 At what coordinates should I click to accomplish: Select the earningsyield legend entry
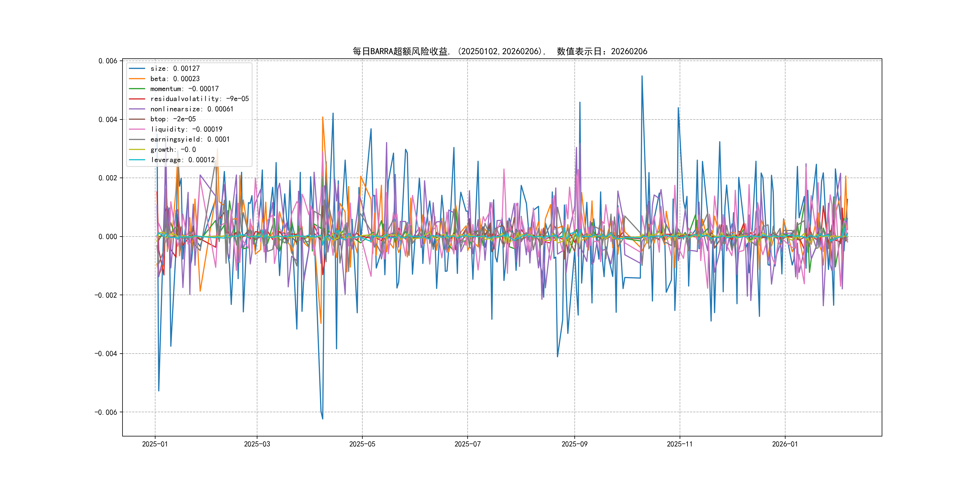click(190, 140)
